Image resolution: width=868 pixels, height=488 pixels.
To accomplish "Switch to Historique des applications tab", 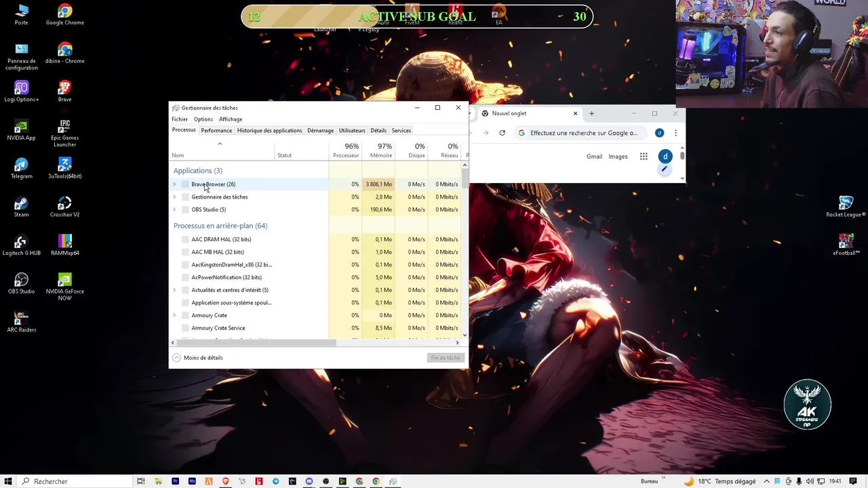I will pyautogui.click(x=269, y=131).
